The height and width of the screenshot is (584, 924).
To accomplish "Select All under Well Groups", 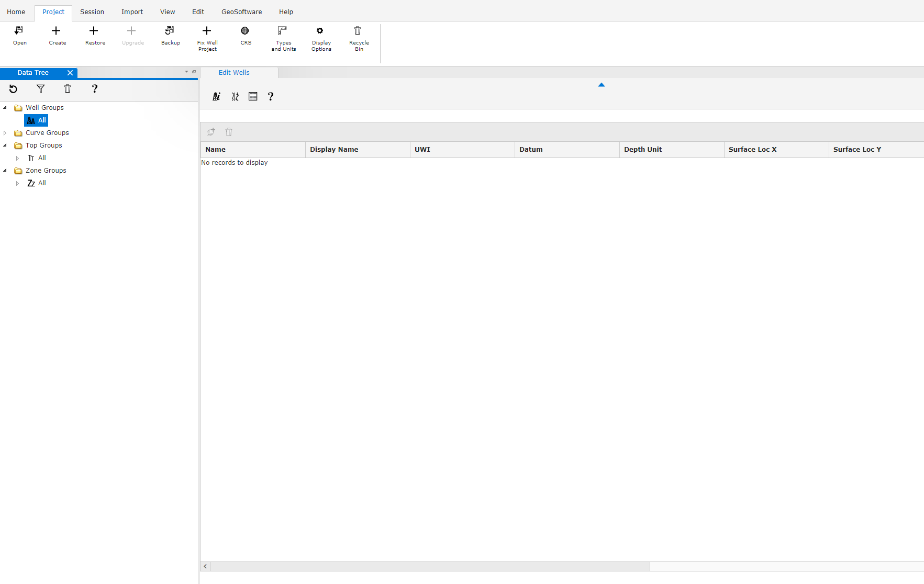I will pyautogui.click(x=36, y=120).
